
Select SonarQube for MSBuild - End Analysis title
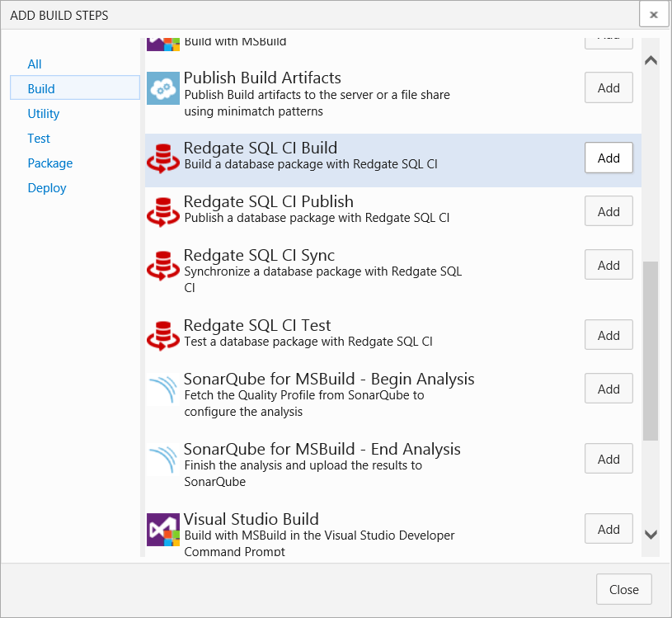(322, 450)
